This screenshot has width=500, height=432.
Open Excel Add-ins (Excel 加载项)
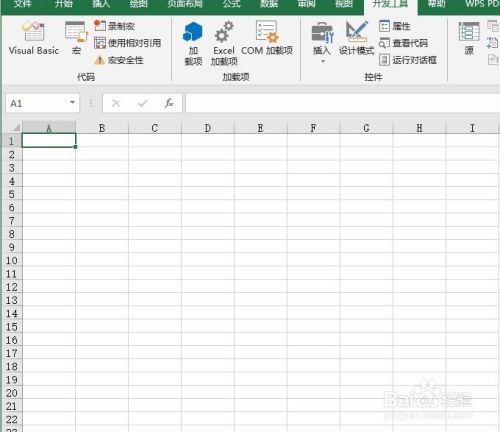tap(224, 43)
